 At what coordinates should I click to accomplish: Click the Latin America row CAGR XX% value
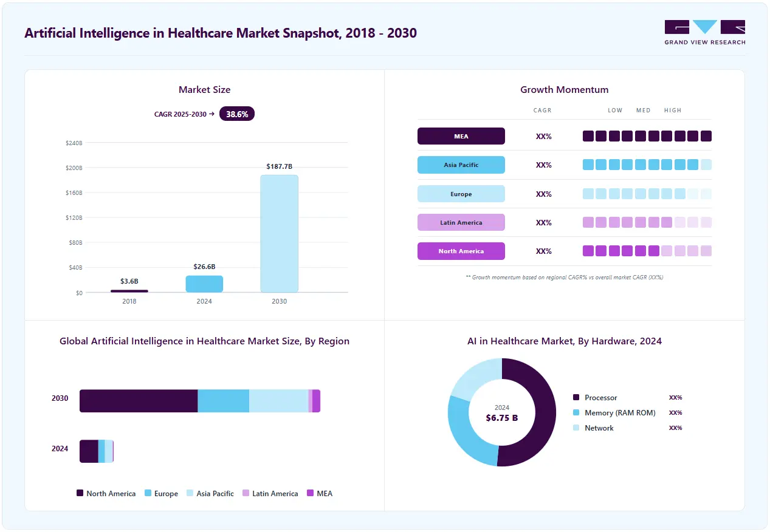click(x=544, y=222)
